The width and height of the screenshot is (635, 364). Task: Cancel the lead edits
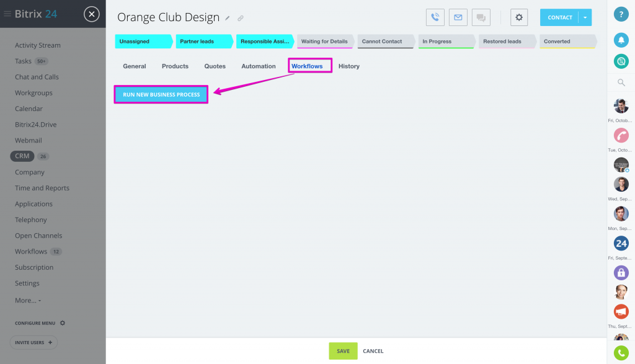pos(373,351)
